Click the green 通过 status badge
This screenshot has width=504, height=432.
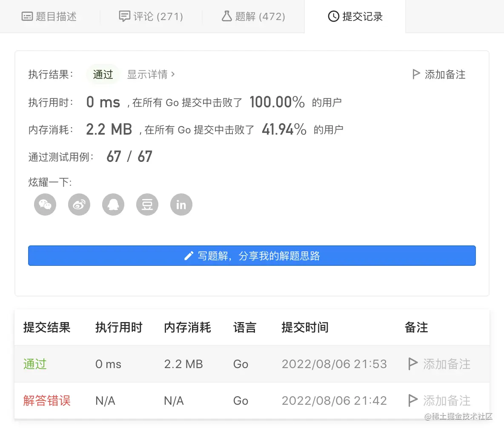[103, 74]
